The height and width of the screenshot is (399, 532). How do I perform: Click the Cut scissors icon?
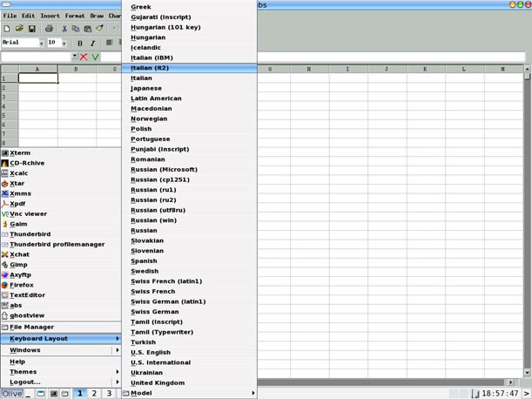pyautogui.click(x=64, y=29)
